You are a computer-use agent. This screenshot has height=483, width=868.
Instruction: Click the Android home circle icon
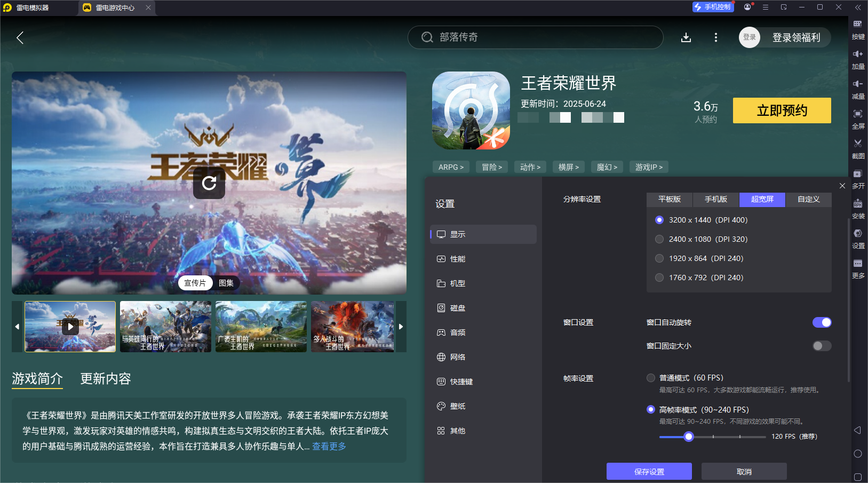coord(858,454)
